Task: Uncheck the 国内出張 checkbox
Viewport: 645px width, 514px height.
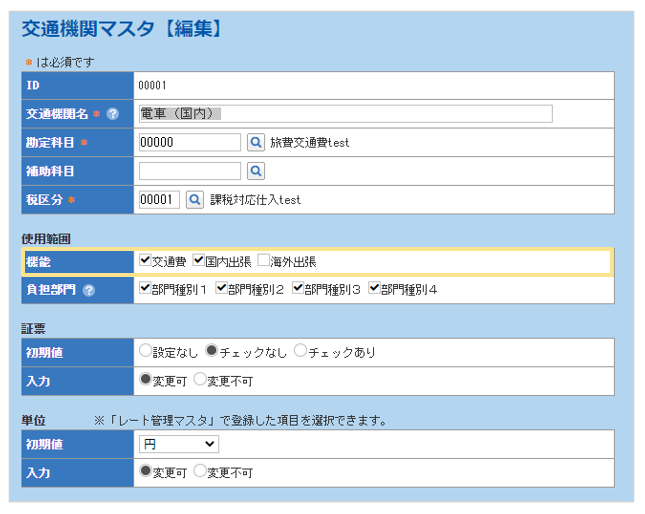Action: click(199, 261)
